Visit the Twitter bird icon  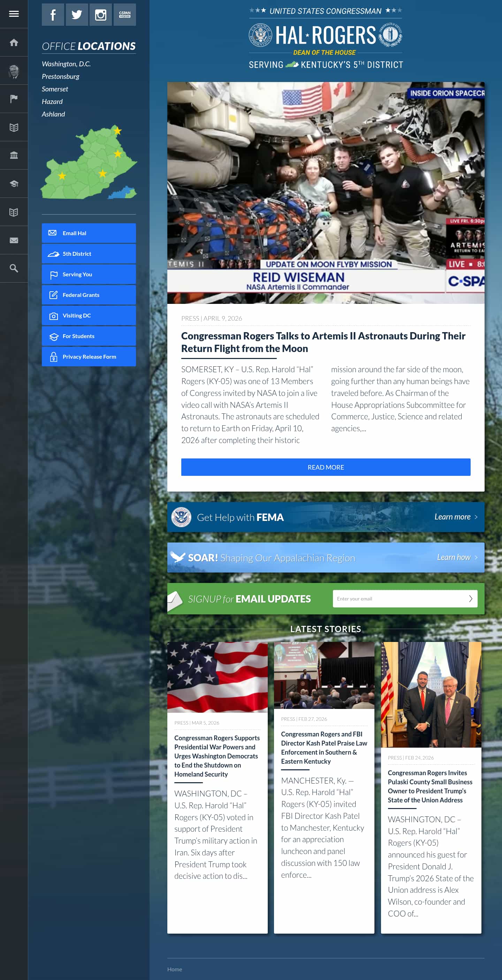(77, 15)
